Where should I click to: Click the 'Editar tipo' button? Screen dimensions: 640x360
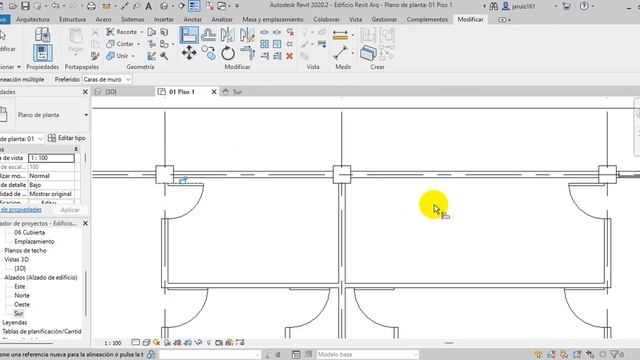(67, 138)
